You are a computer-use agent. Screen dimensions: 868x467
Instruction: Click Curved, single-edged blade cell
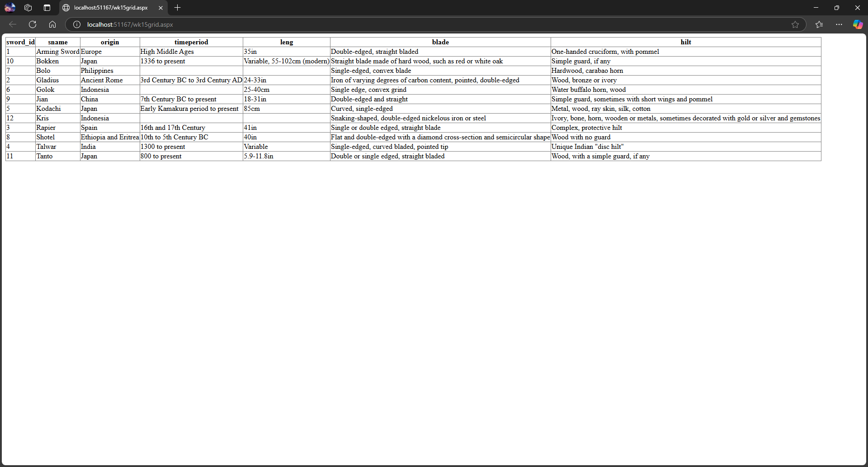point(440,109)
